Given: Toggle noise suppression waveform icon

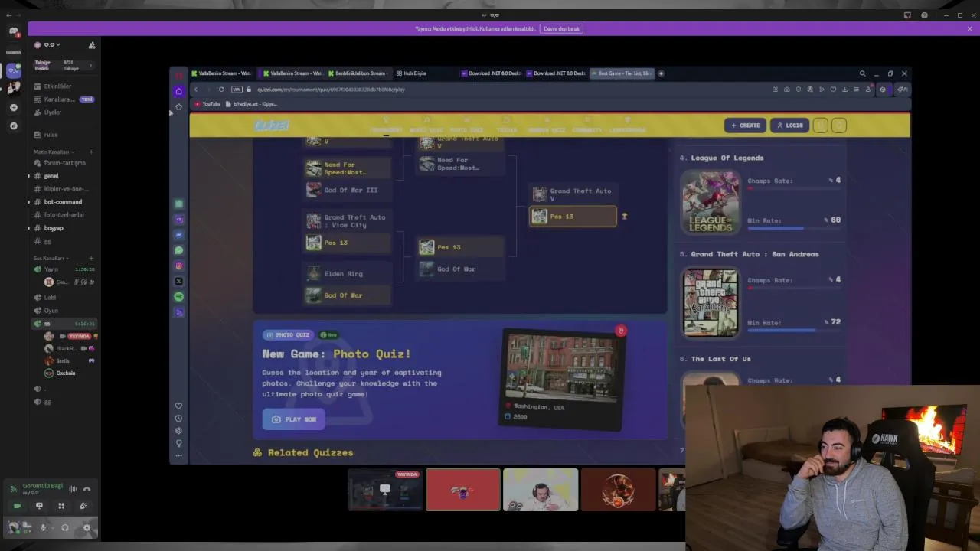Looking at the screenshot, I should pos(73,489).
